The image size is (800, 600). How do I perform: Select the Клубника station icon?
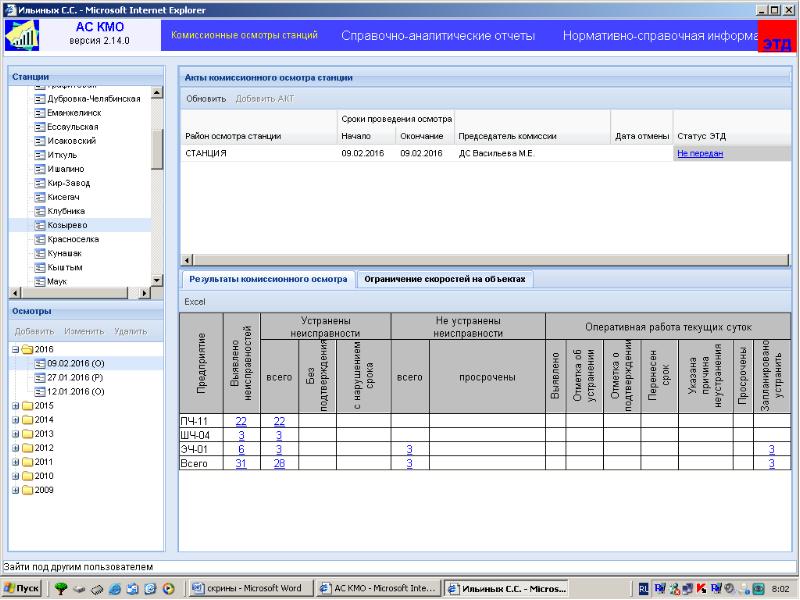[x=40, y=211]
